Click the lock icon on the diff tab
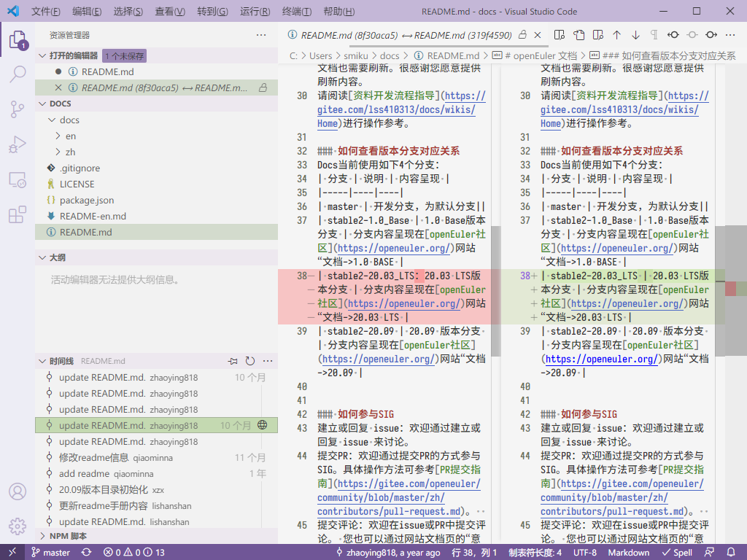The image size is (747, 560). [x=522, y=35]
